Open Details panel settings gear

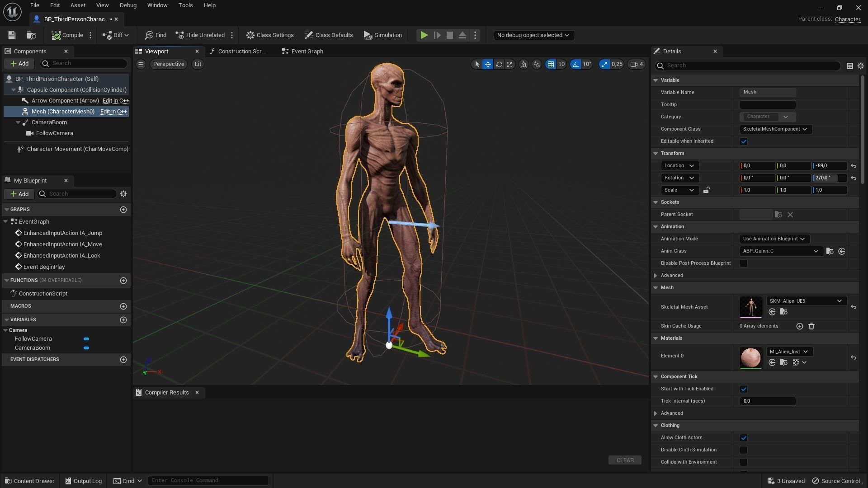pyautogui.click(x=860, y=66)
